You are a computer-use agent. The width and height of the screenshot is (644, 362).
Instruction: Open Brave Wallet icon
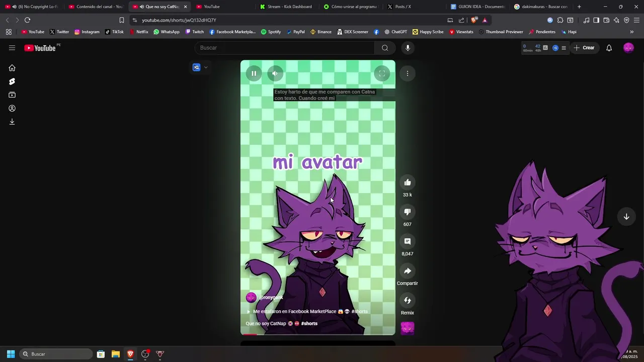(x=606, y=20)
